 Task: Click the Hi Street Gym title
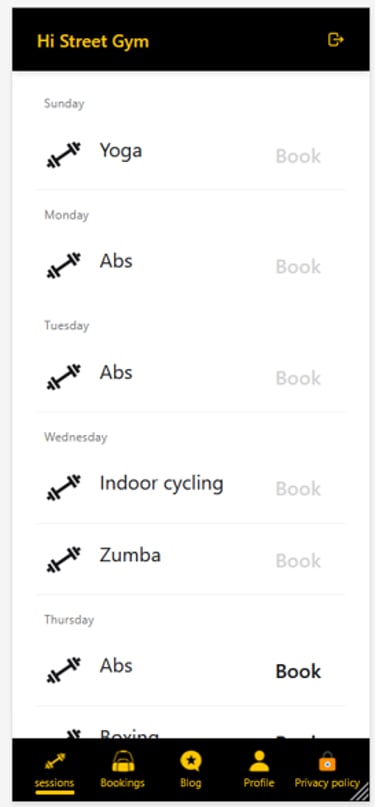[93, 41]
